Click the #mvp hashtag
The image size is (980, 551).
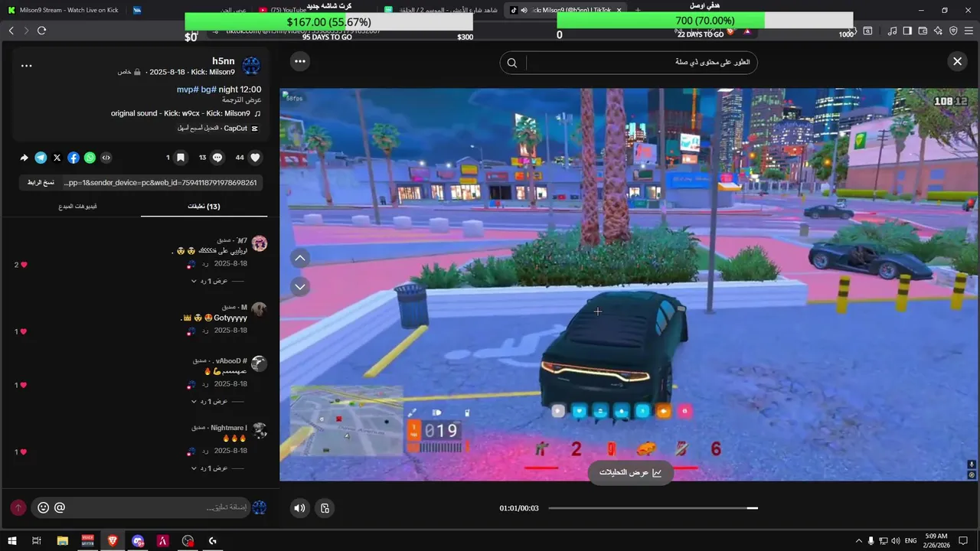[x=188, y=90]
